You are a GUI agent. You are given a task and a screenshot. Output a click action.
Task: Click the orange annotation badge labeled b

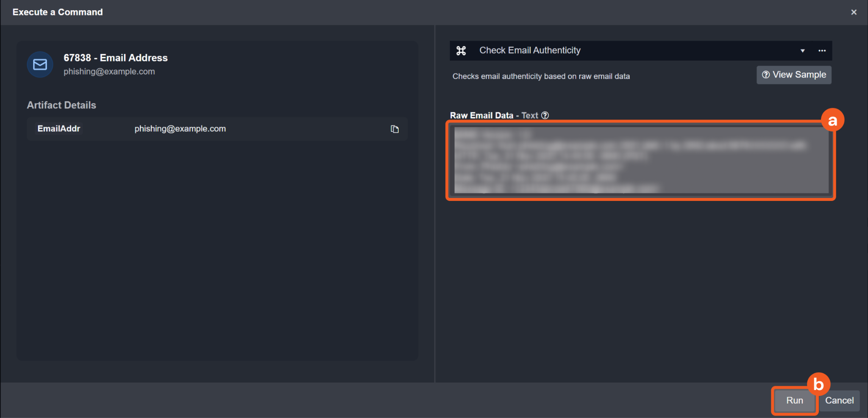click(818, 384)
